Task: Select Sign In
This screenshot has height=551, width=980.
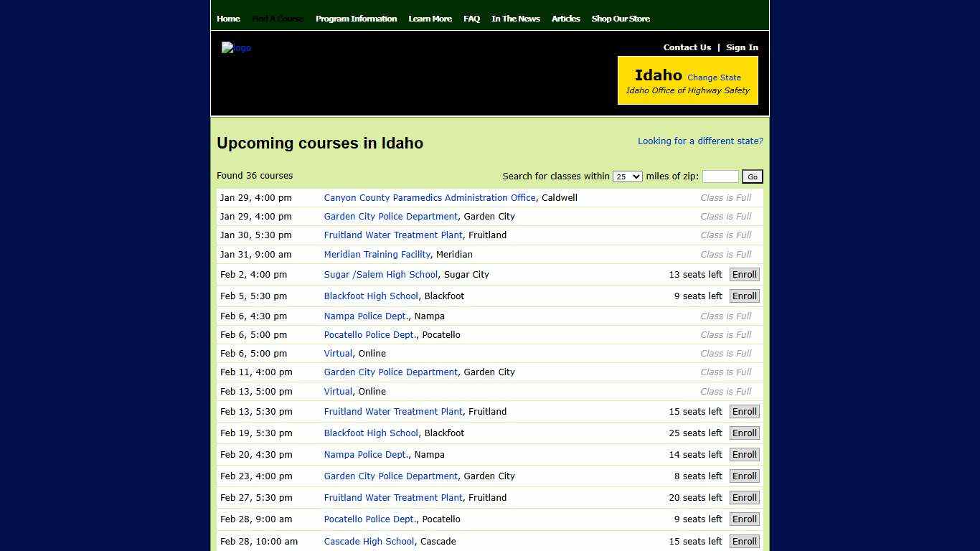Action: 742,47
